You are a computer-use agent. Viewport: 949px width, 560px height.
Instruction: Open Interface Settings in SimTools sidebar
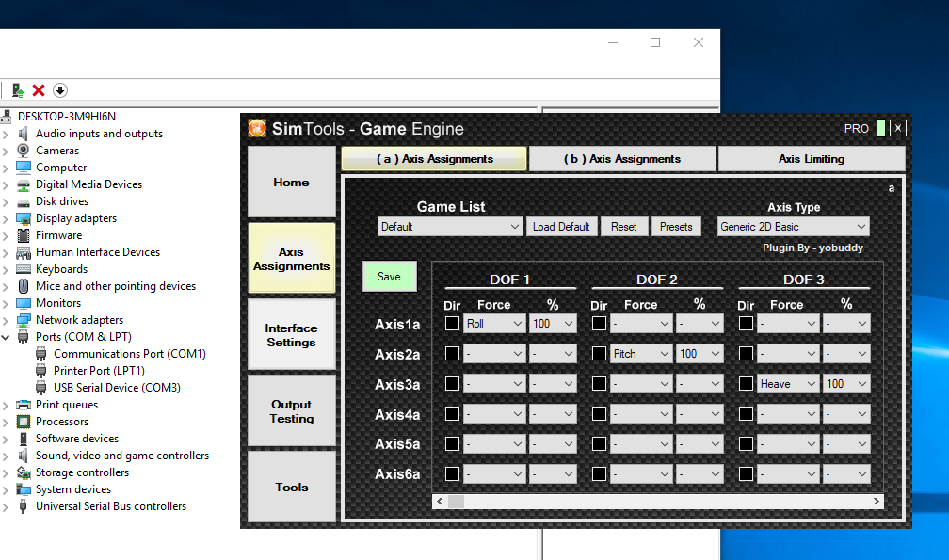coord(291,335)
